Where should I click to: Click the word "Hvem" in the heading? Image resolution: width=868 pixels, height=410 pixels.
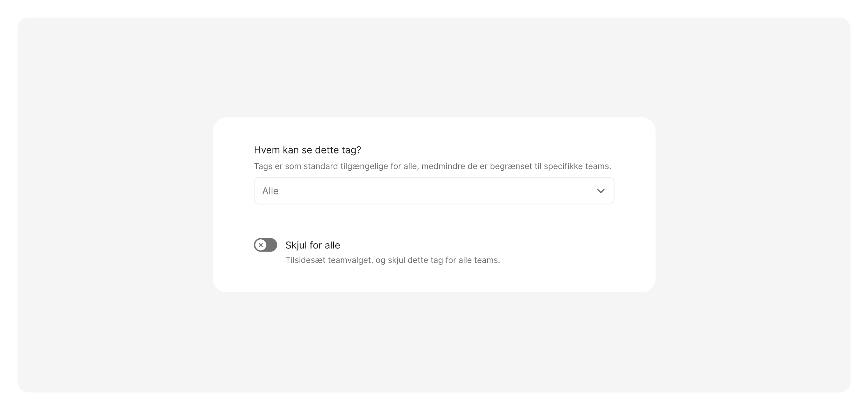tap(267, 150)
